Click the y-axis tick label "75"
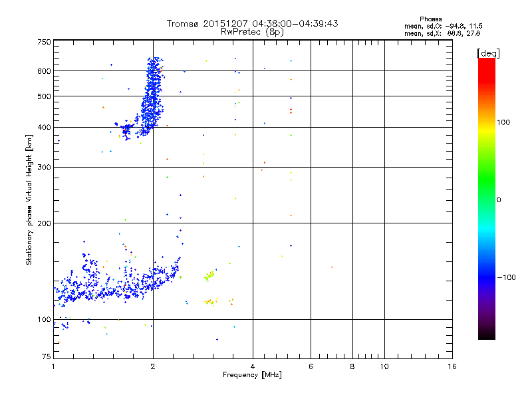532x399 pixels. tap(47, 356)
